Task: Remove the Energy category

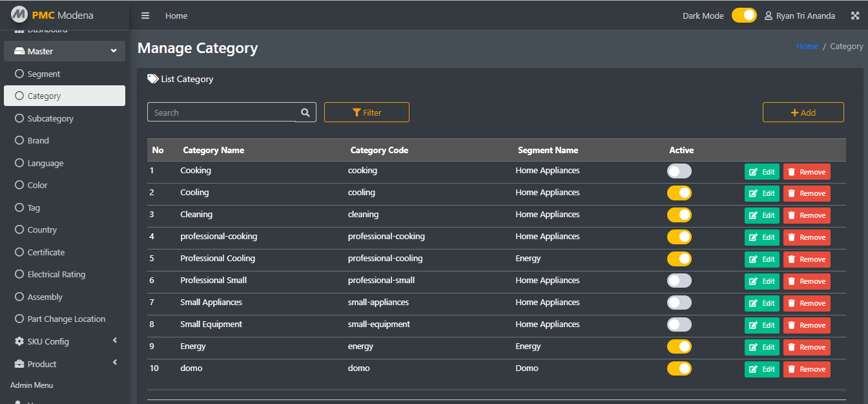Action: coord(807,347)
